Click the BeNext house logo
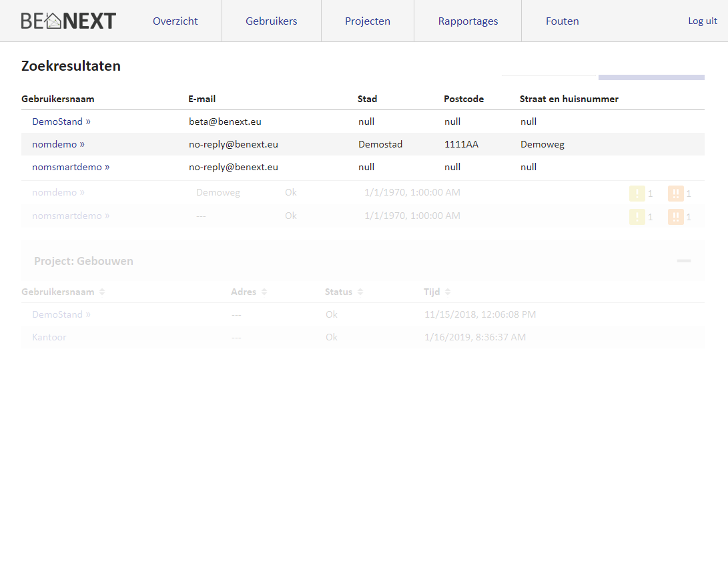 [x=68, y=21]
